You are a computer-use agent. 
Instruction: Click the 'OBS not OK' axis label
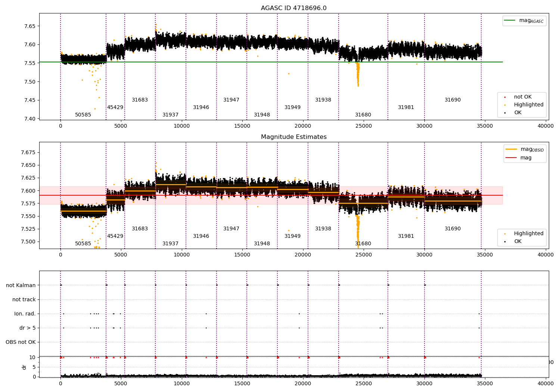pyautogui.click(x=21, y=342)
